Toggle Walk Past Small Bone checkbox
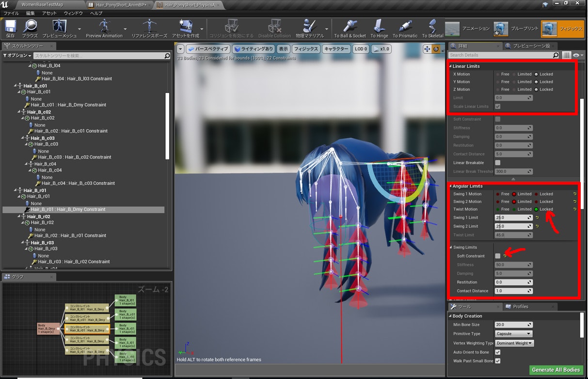The height and width of the screenshot is (379, 588). pos(498,361)
